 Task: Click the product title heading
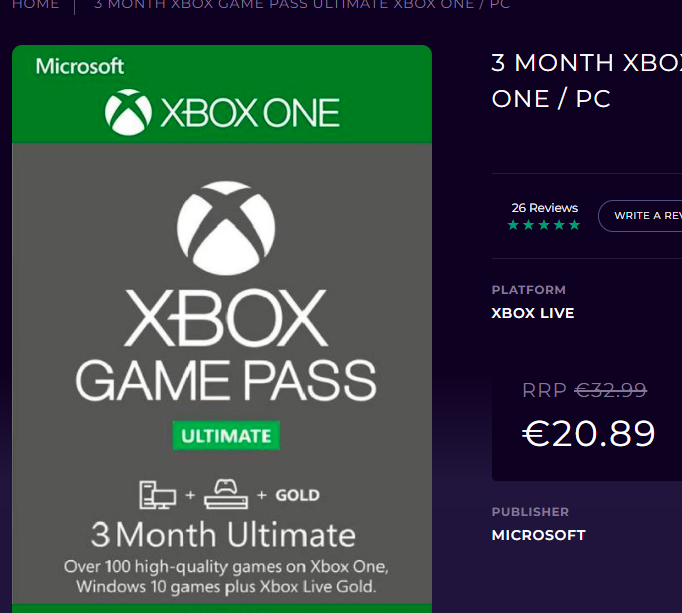pyautogui.click(x=586, y=80)
